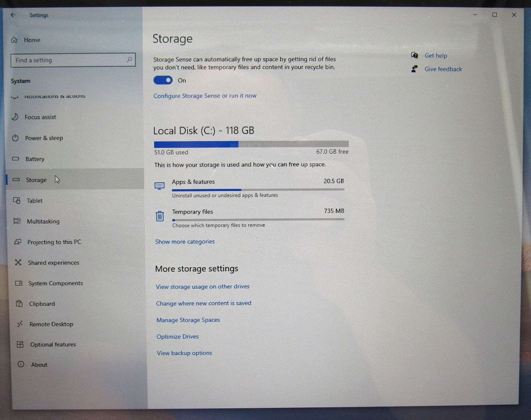
Task: Click the Multitasking icon
Action: point(17,221)
